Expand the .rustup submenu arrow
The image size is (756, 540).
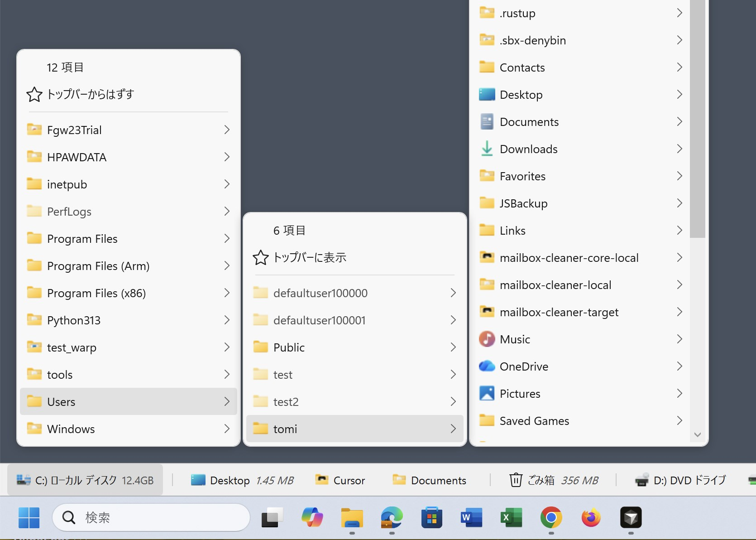(x=679, y=13)
